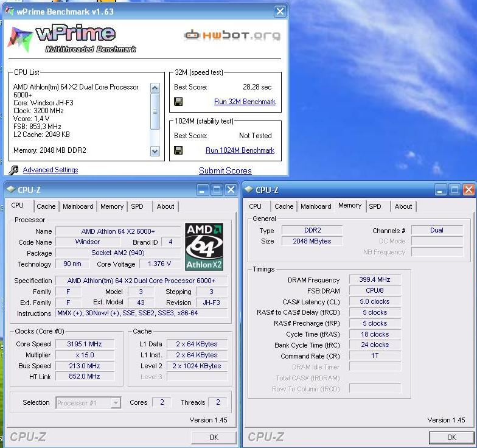Click the Bank Cycle Time value 24 clocks
Viewport: 477px width, 448px height.
pyautogui.click(x=375, y=345)
